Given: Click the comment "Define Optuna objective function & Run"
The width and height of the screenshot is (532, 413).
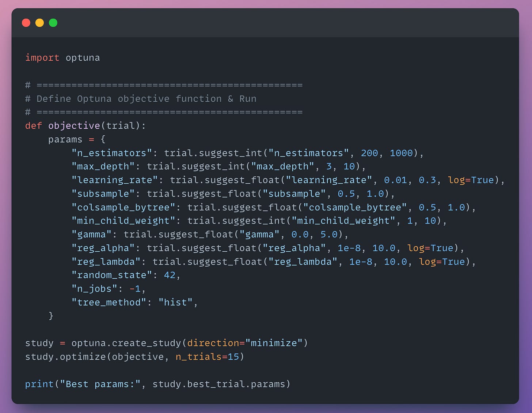Looking at the screenshot, I should click(147, 99).
